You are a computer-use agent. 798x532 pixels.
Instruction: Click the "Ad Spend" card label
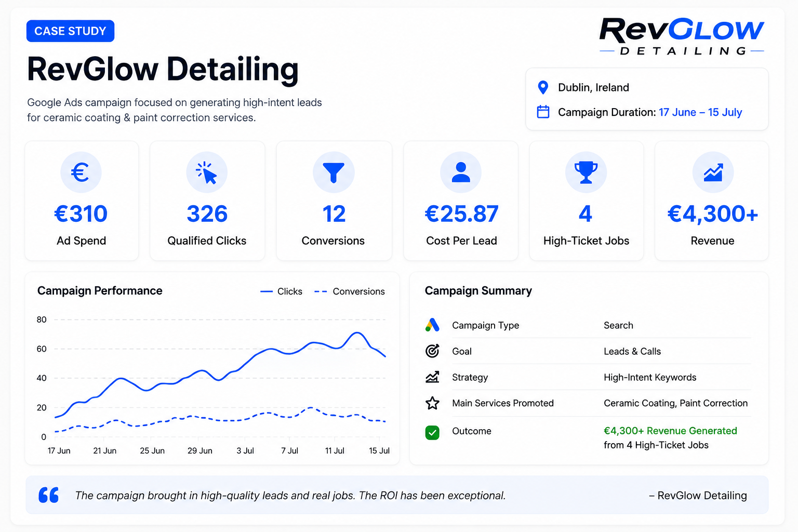coord(82,241)
